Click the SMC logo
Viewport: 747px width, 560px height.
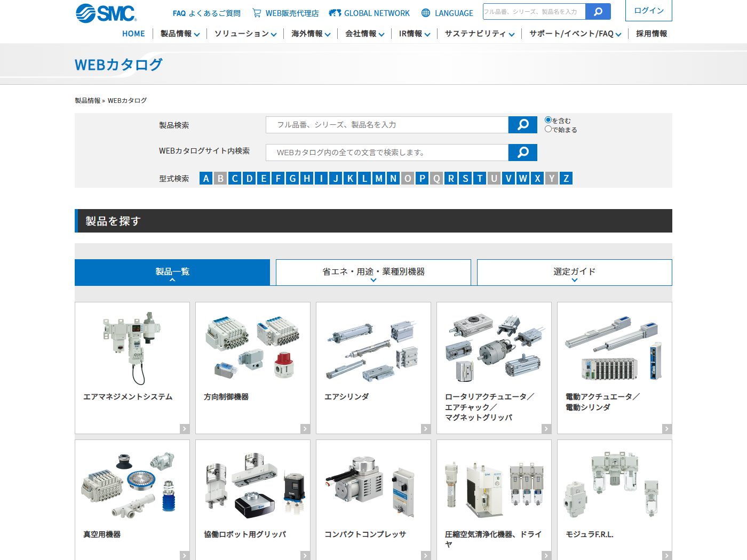point(106,13)
